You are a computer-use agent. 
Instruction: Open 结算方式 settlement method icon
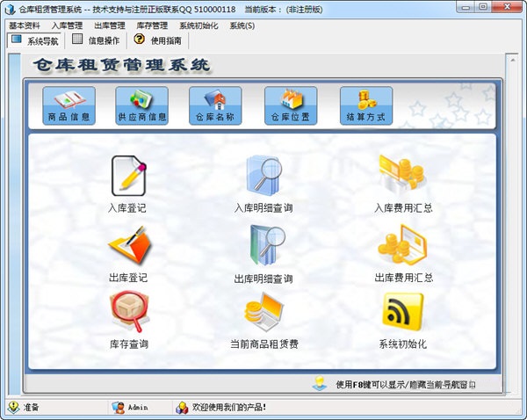(366, 105)
